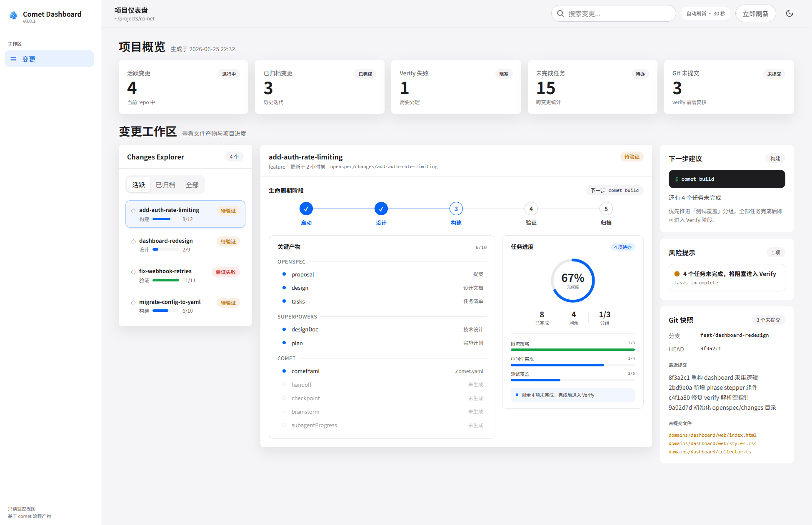The image size is (812, 525).
Task: Click the 限流策略 progress bar
Action: coord(573,350)
